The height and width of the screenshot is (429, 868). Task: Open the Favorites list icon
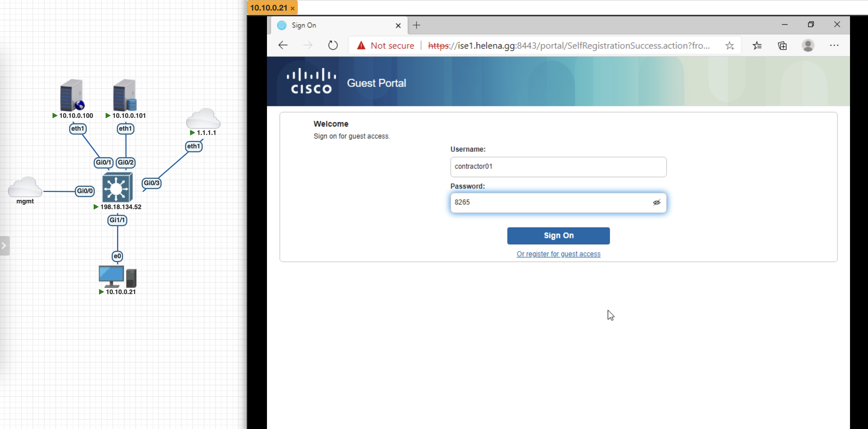click(x=757, y=45)
